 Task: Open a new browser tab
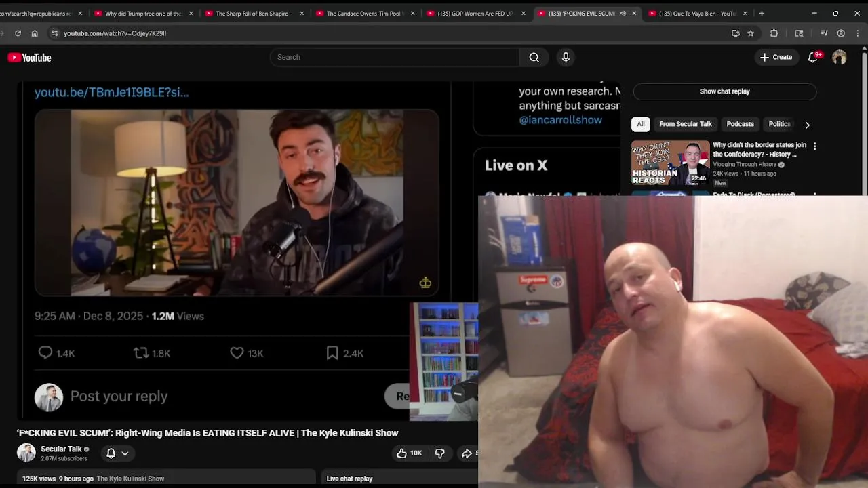coord(762,13)
